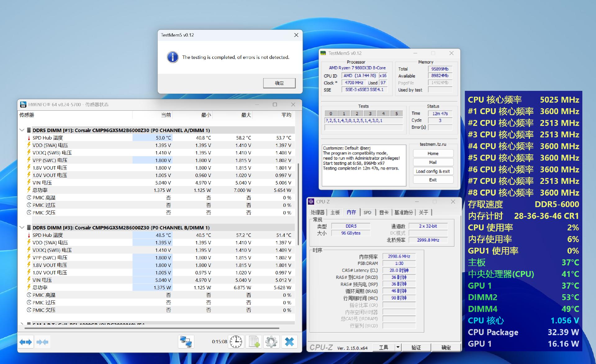Click the 验证 button in CPU-Z
The image size is (596, 364).
tap(416, 348)
